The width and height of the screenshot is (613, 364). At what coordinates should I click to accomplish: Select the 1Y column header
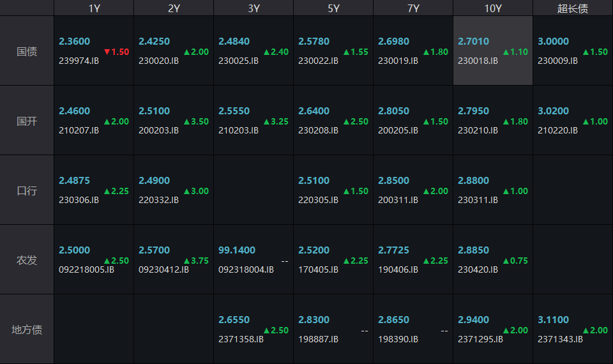pos(94,8)
